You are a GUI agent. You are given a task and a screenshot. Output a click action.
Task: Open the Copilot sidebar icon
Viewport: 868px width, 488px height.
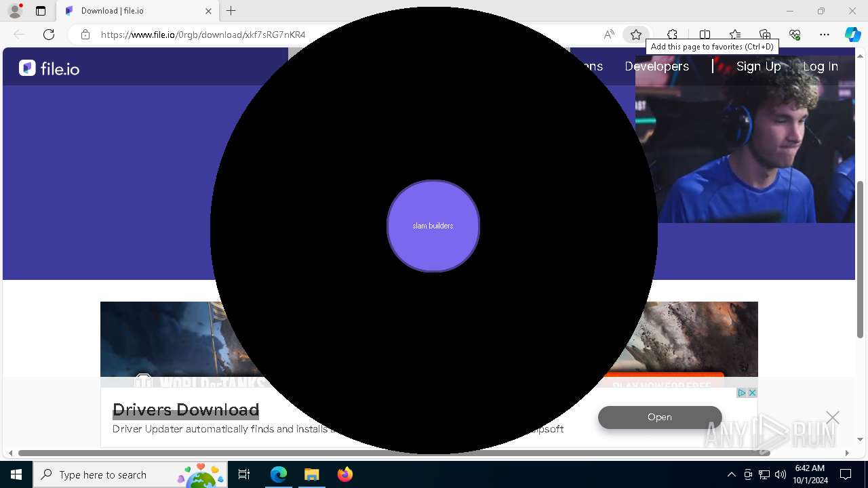[x=852, y=35]
